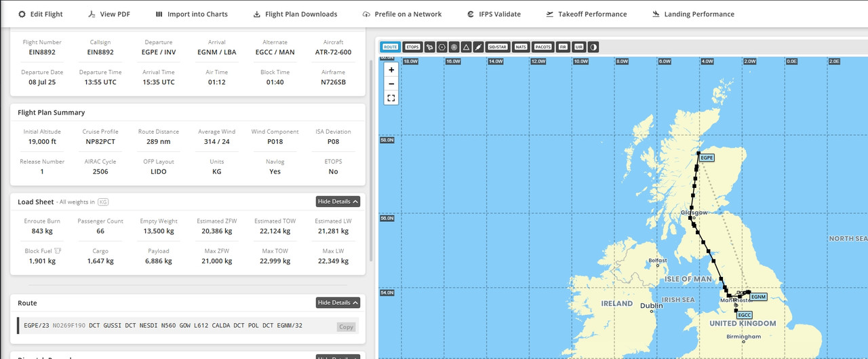Open Prefile on a Network
The height and width of the screenshot is (359, 868).
coord(402,14)
